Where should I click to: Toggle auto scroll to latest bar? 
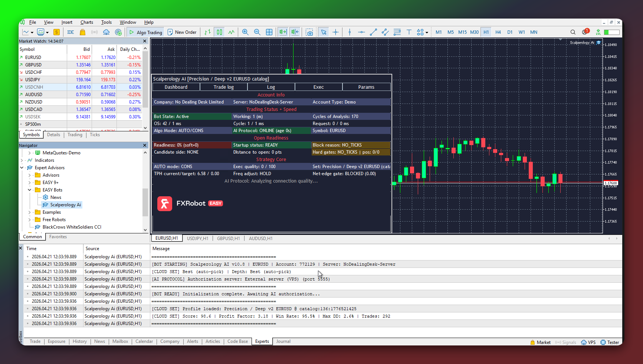[x=282, y=32]
